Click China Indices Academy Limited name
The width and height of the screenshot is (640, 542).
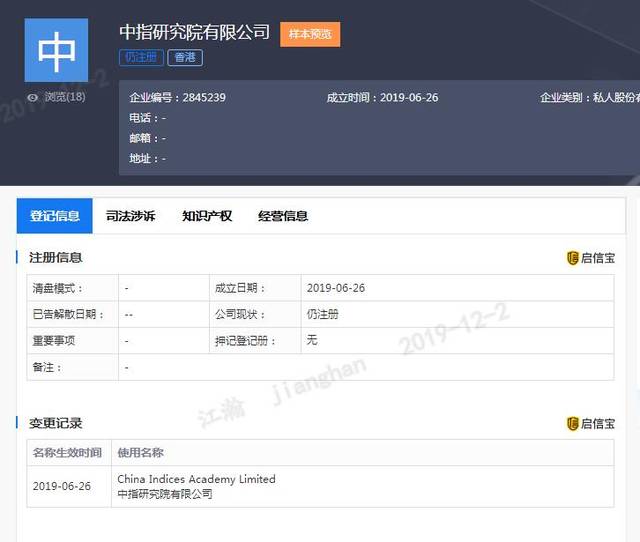[196, 479]
